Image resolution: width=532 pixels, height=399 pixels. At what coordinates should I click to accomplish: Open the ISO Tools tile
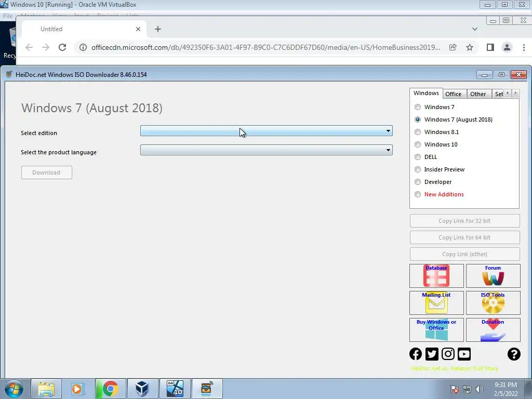click(x=493, y=303)
